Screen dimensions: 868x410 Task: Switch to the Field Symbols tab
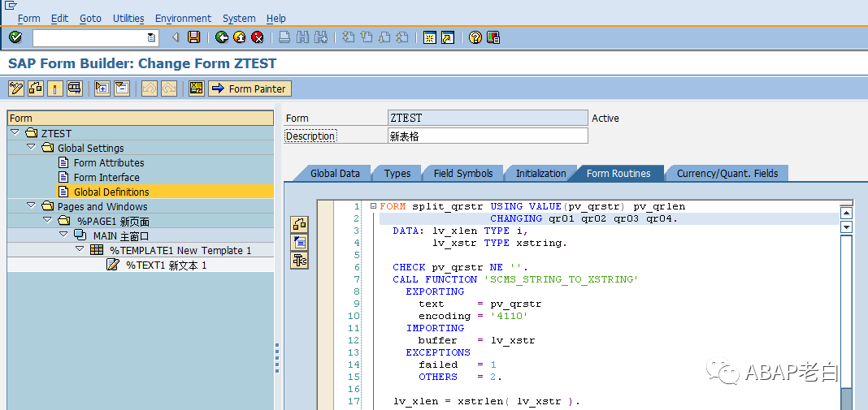tap(463, 173)
